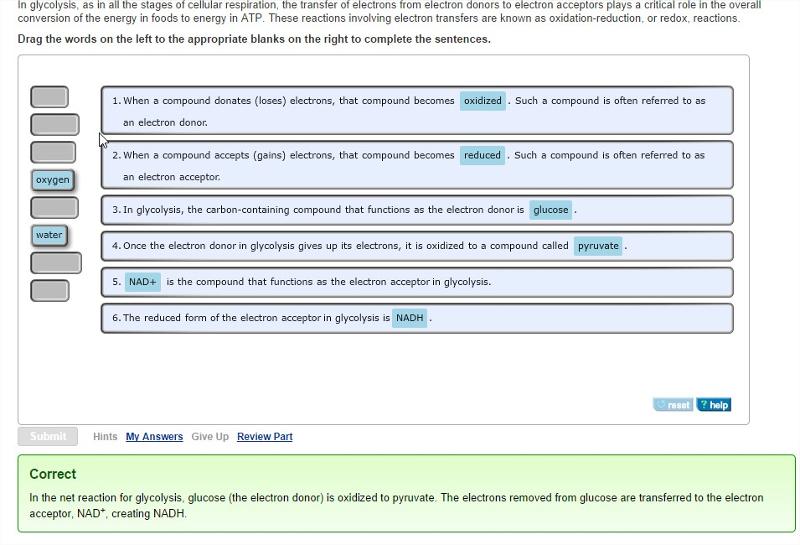Image resolution: width=800 pixels, height=545 pixels.
Task: Click the reduced answer in sentence 2
Action: pyautogui.click(x=482, y=156)
